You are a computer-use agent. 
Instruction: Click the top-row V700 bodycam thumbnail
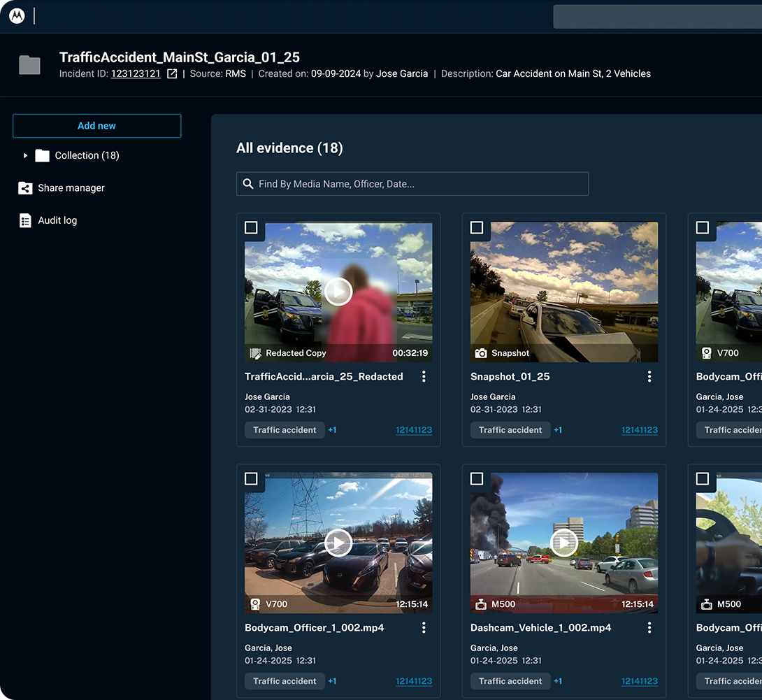coord(729,292)
